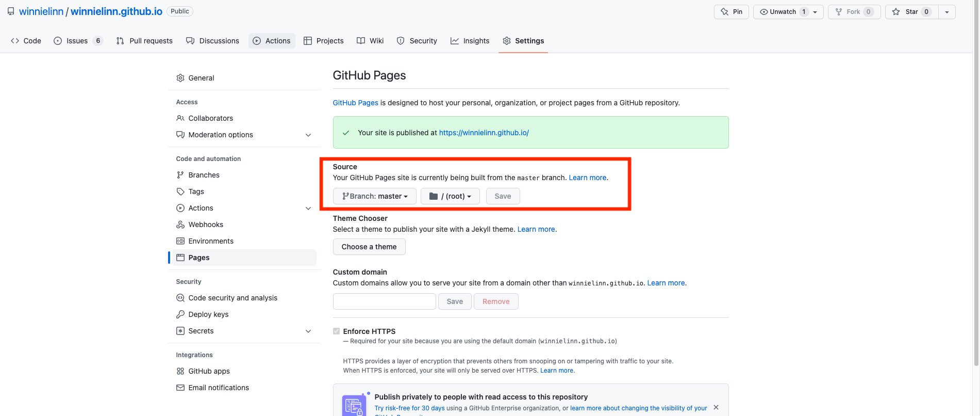Open Webhooks in the sidebar
Screen dimensions: 980x416
click(x=205, y=225)
